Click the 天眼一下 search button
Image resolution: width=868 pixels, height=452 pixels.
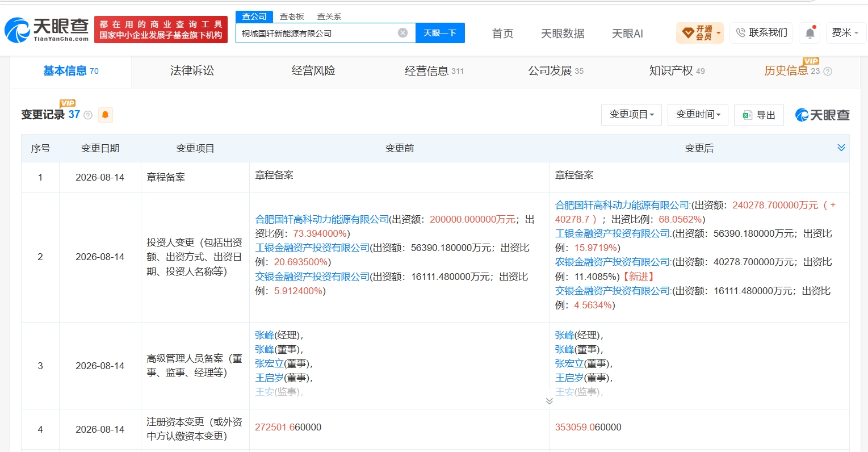click(x=440, y=33)
